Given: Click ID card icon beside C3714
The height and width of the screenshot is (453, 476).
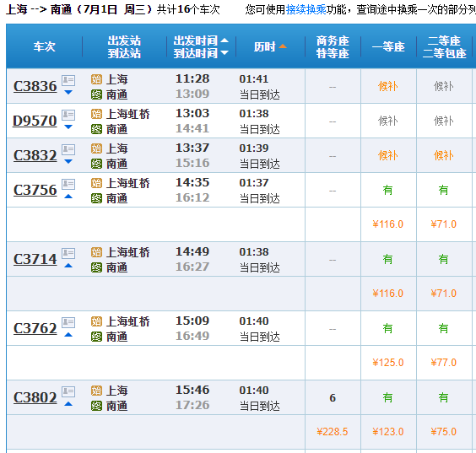Looking at the screenshot, I should click(68, 254).
